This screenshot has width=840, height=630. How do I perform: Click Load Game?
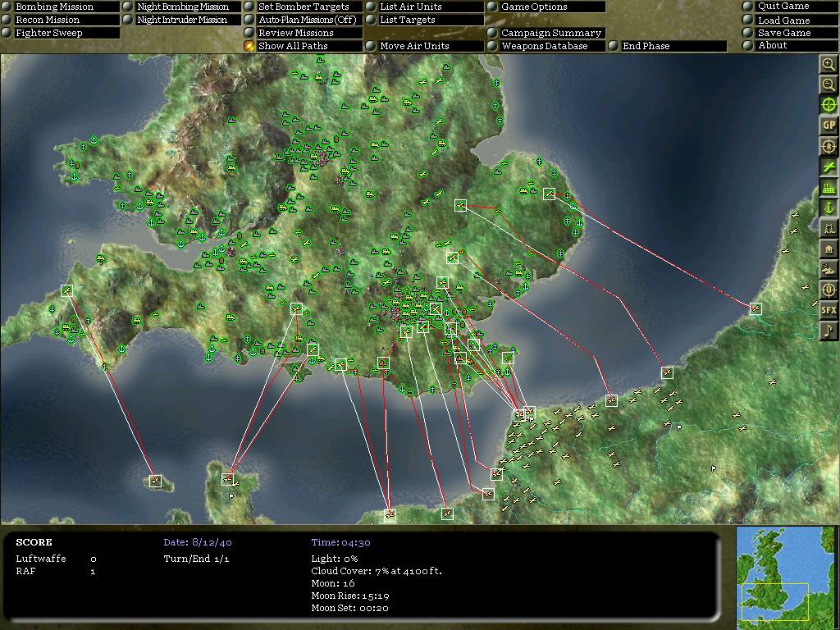(x=790, y=20)
